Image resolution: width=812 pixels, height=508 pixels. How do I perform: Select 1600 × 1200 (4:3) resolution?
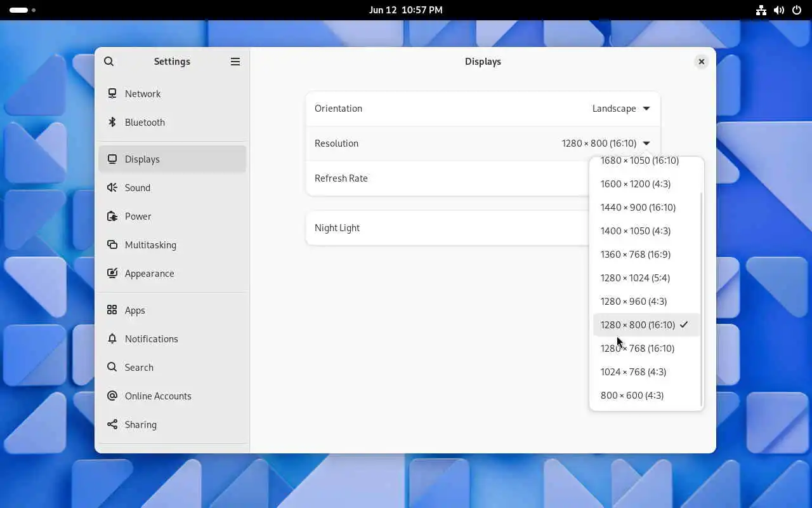point(646,184)
